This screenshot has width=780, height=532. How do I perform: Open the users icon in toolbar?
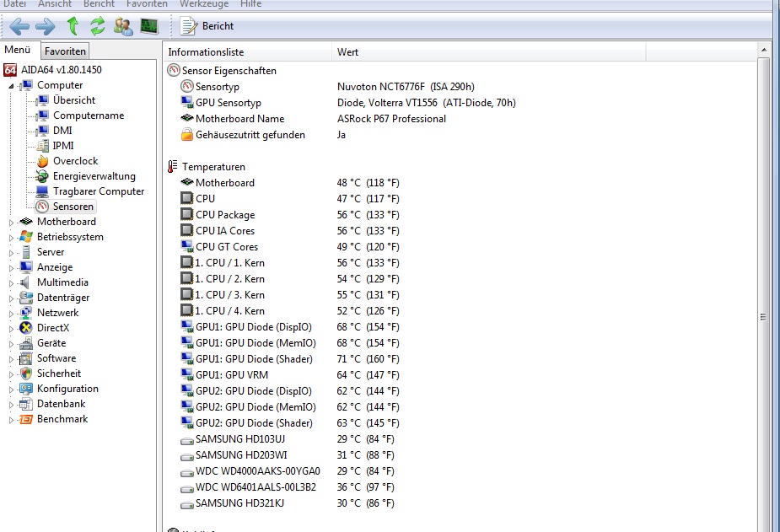123,26
